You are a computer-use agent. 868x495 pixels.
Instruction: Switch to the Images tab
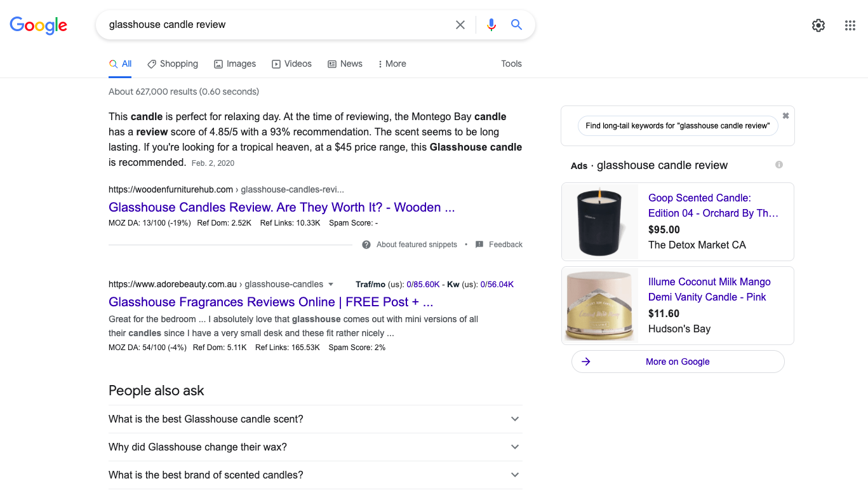click(x=235, y=64)
